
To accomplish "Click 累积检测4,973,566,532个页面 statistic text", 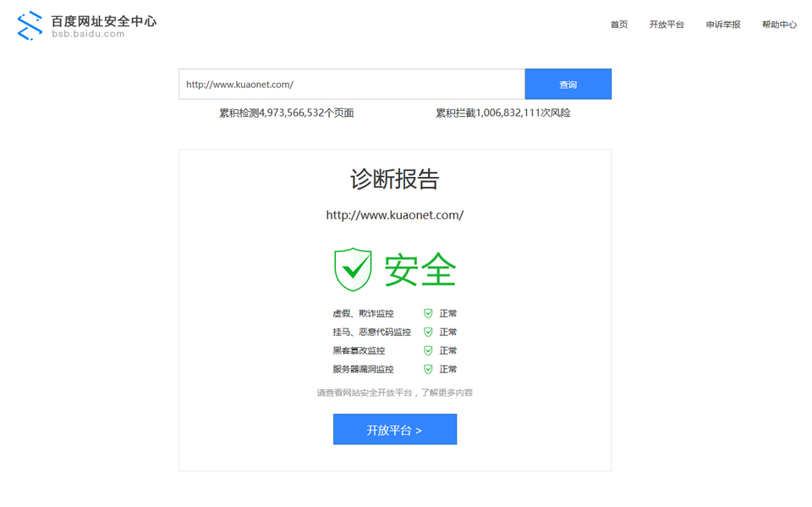I will [287, 113].
